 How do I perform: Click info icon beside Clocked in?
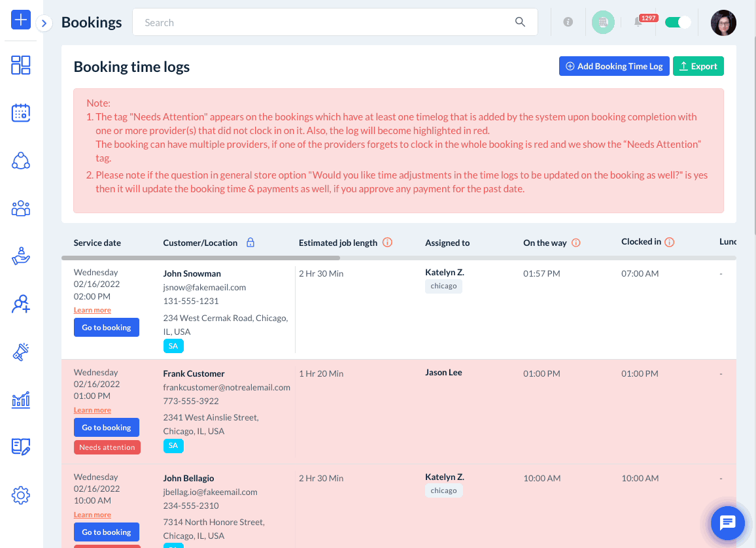669,242
